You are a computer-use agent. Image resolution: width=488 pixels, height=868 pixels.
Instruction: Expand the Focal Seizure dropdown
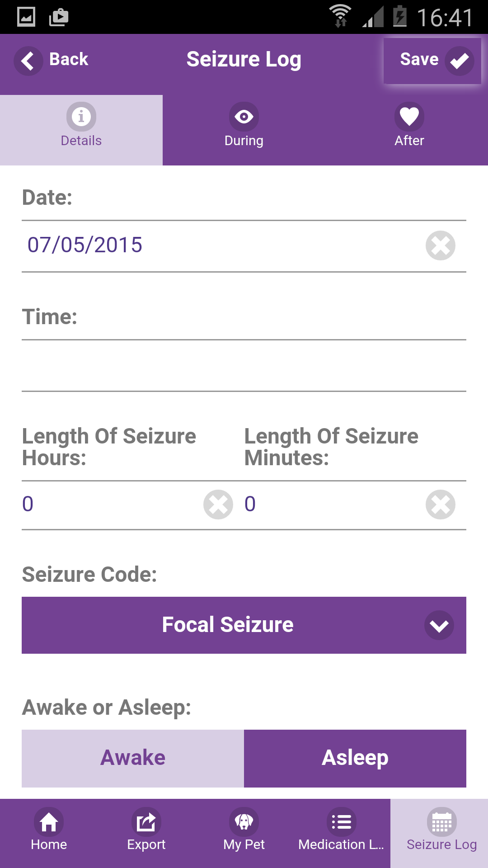[x=244, y=625]
